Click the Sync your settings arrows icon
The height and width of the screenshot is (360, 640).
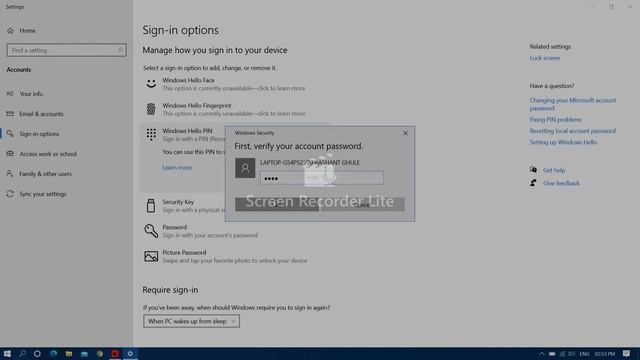pyautogui.click(x=10, y=194)
